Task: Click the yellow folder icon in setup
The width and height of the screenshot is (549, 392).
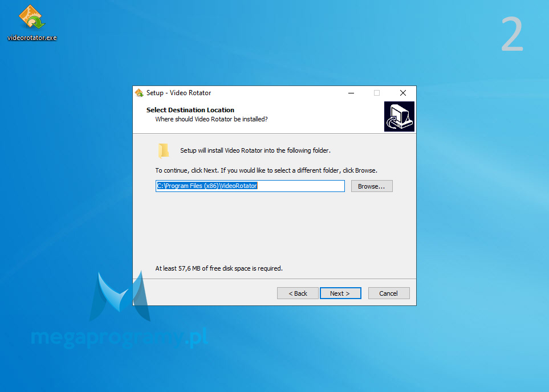Action: coord(164,151)
